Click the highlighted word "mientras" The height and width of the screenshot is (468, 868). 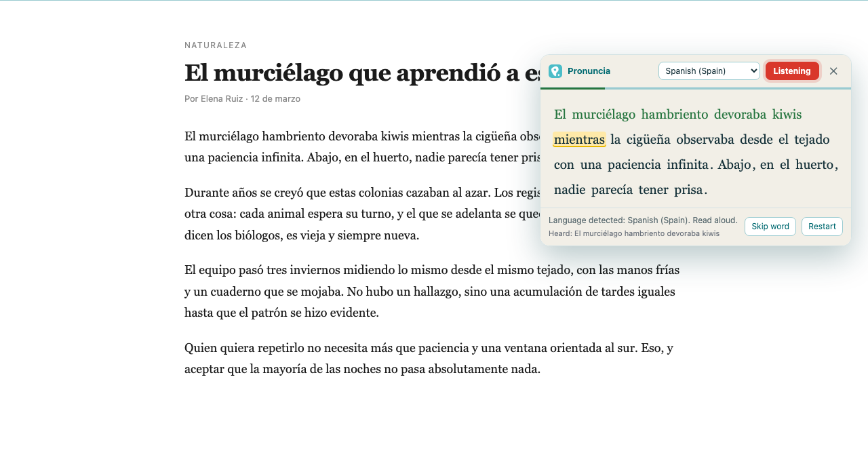coord(579,140)
